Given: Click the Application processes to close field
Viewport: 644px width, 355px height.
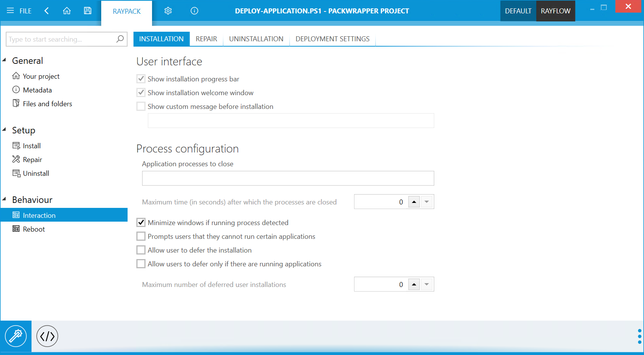Looking at the screenshot, I should tap(288, 178).
